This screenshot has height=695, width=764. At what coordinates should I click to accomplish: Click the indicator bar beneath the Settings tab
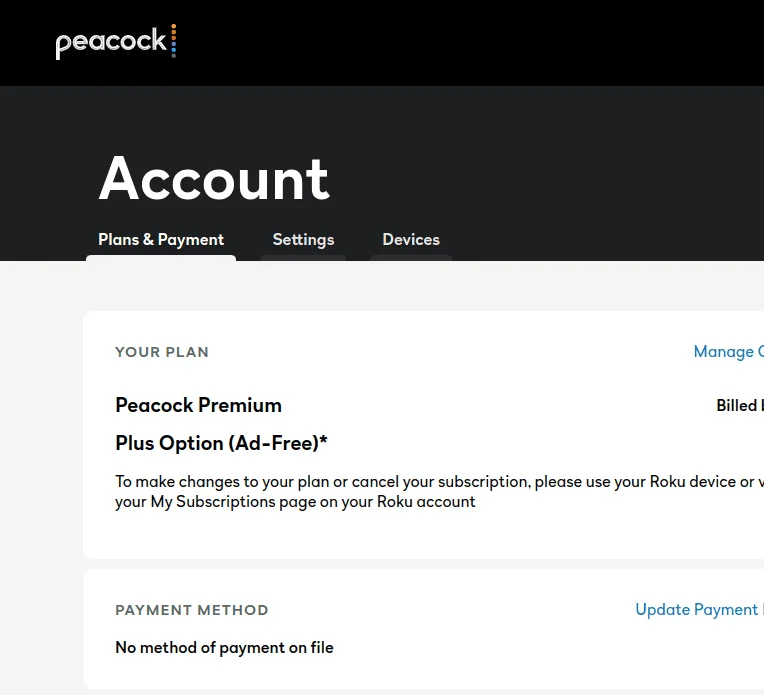click(x=303, y=258)
